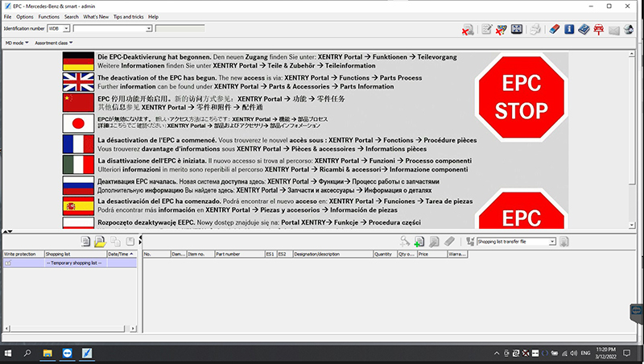Screen dimensions: 644x364
Task: Show hidden tray icons chevron
Action: tap(497, 354)
